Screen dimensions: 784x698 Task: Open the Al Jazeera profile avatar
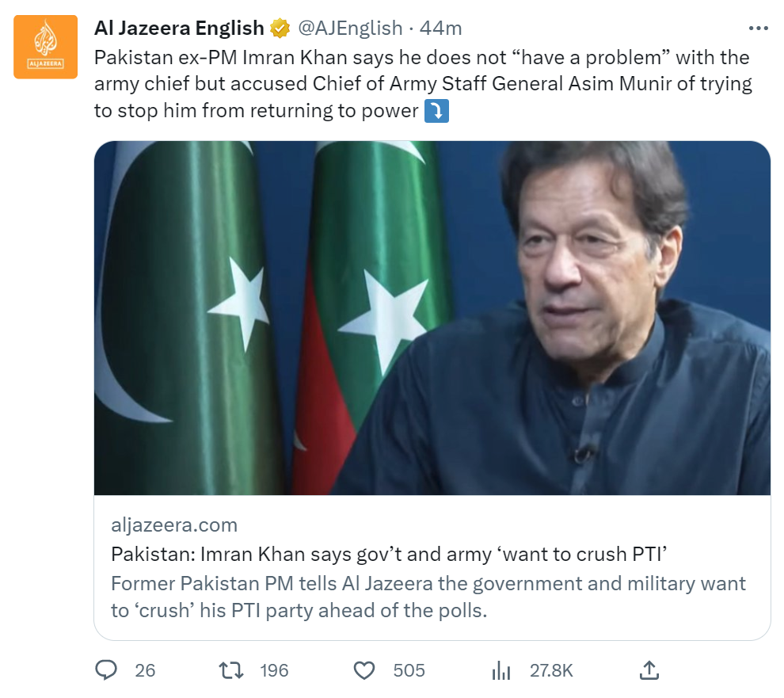[45, 47]
